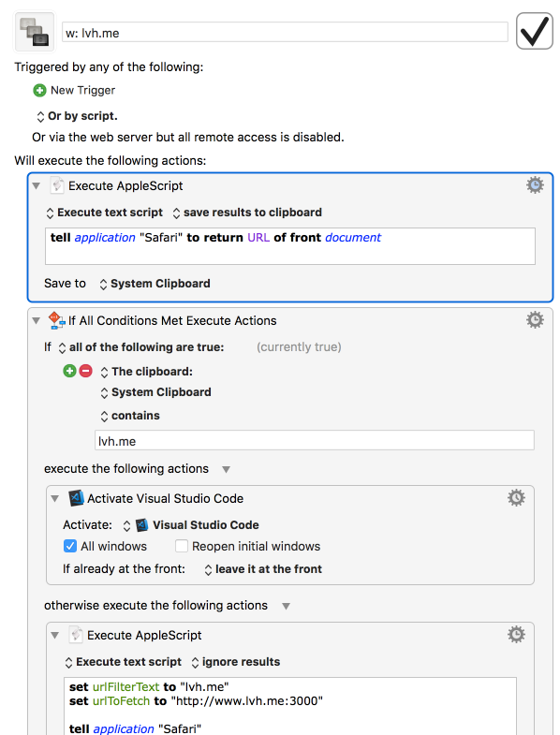Add a condition with the green plus button
The width and height of the screenshot is (560, 735).
[69, 371]
